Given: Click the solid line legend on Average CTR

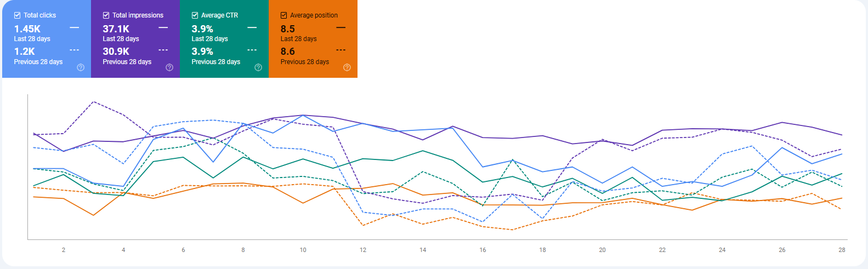Looking at the screenshot, I should pyautogui.click(x=252, y=27).
